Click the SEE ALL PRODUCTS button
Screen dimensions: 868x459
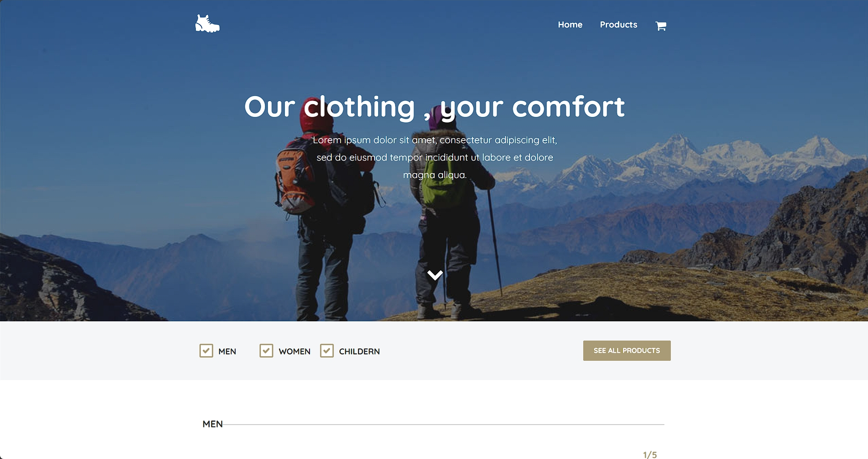click(627, 351)
